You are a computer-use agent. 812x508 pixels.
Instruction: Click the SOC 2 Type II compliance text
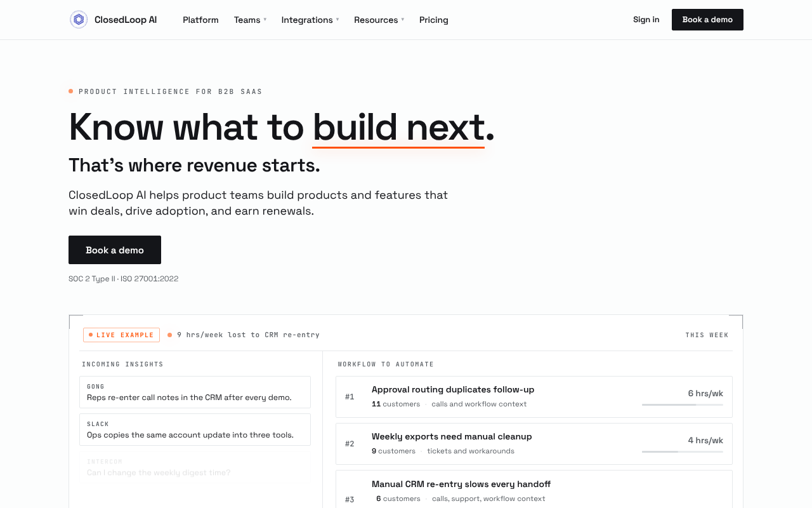[123, 279]
